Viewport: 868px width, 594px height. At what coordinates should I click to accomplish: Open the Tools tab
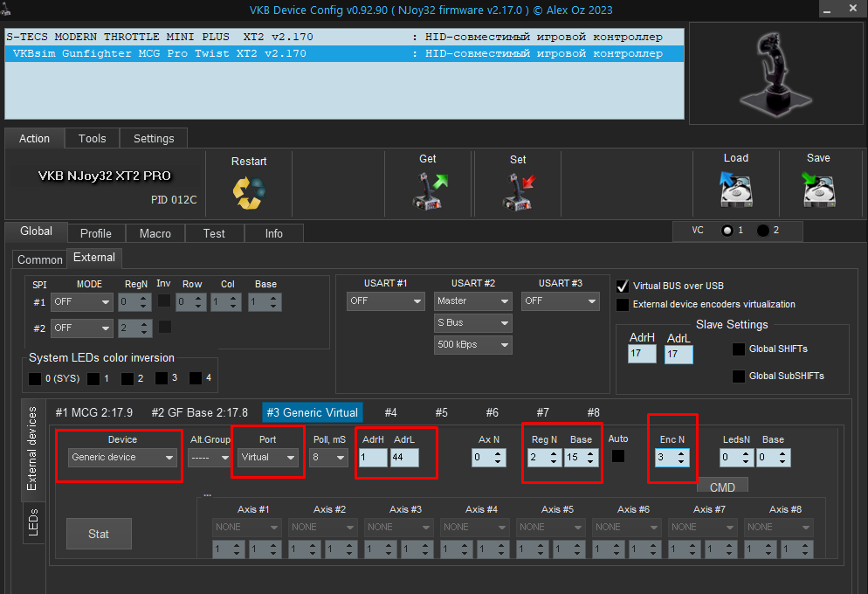[92, 138]
